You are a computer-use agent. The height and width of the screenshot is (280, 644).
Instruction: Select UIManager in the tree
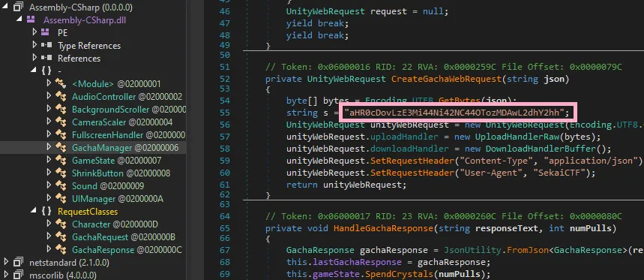coord(118,199)
